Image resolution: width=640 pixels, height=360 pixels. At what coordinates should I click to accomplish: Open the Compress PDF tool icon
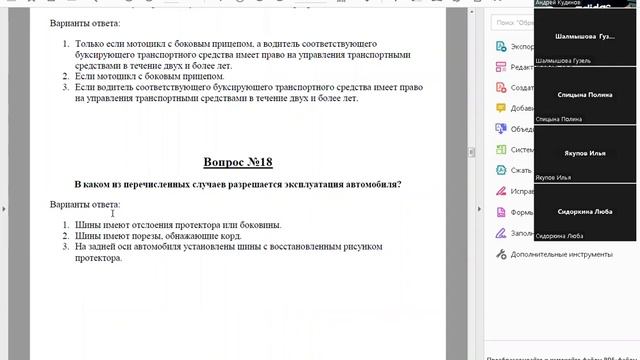[501, 170]
